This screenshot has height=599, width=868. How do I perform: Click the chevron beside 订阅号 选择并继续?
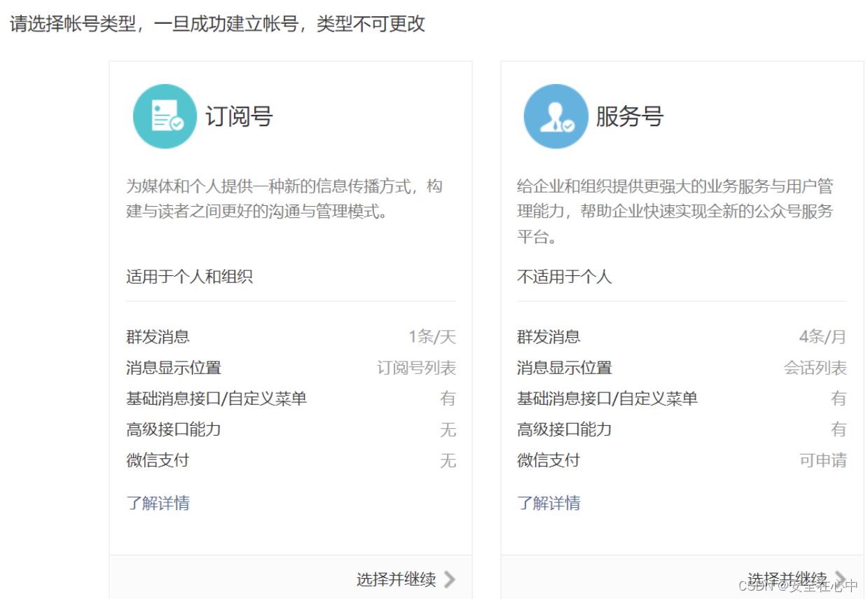(x=450, y=579)
